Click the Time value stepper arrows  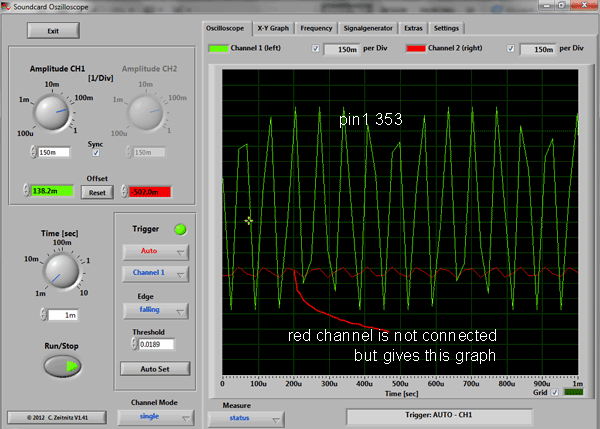44,315
